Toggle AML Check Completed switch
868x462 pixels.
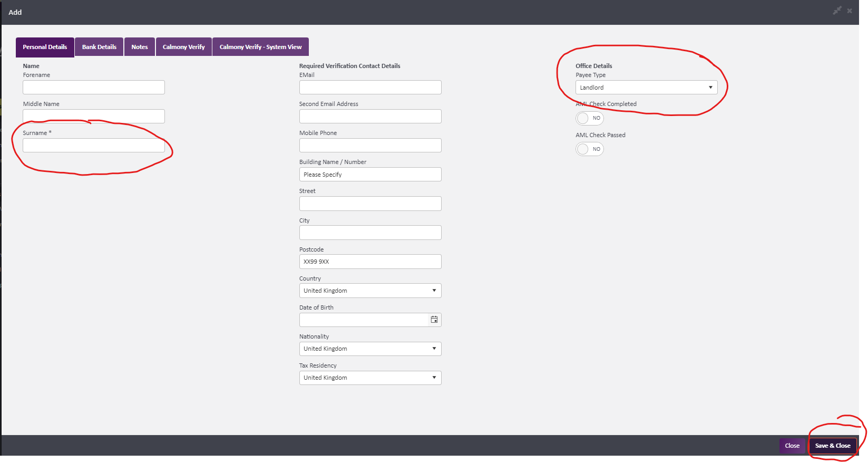pyautogui.click(x=589, y=118)
